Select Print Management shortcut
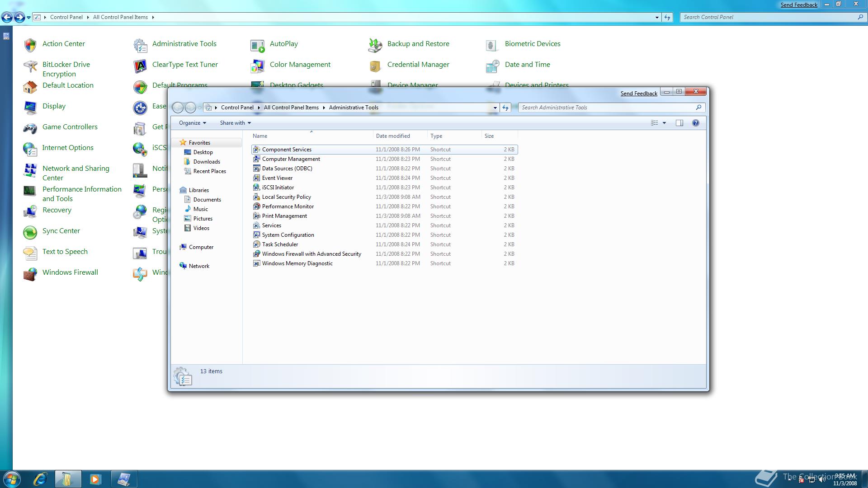Viewport: 868px width, 488px height. pyautogui.click(x=384, y=216)
